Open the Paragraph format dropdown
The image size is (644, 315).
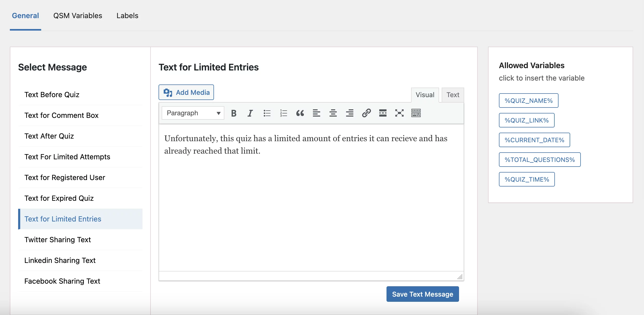(x=193, y=113)
